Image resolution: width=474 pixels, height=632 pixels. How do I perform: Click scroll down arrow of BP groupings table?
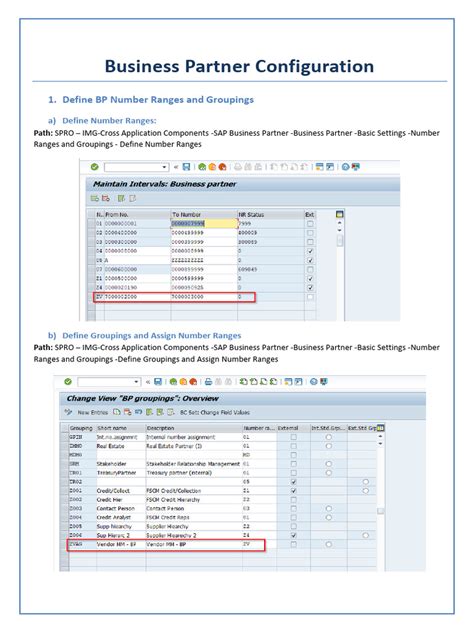(x=380, y=444)
